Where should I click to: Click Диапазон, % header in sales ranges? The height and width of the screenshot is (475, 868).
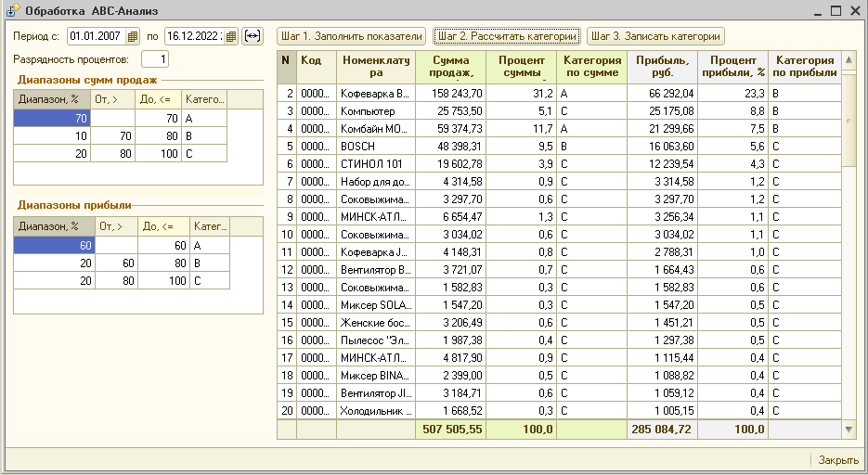coord(52,99)
